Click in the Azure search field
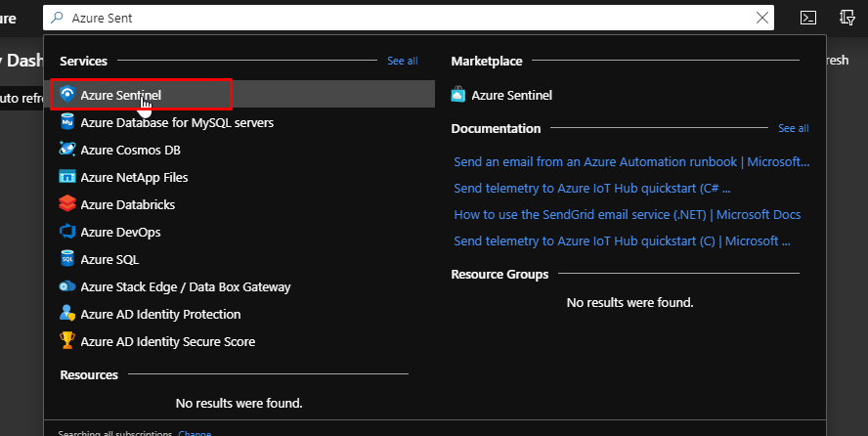The width and height of the screenshot is (868, 436). coord(391,18)
